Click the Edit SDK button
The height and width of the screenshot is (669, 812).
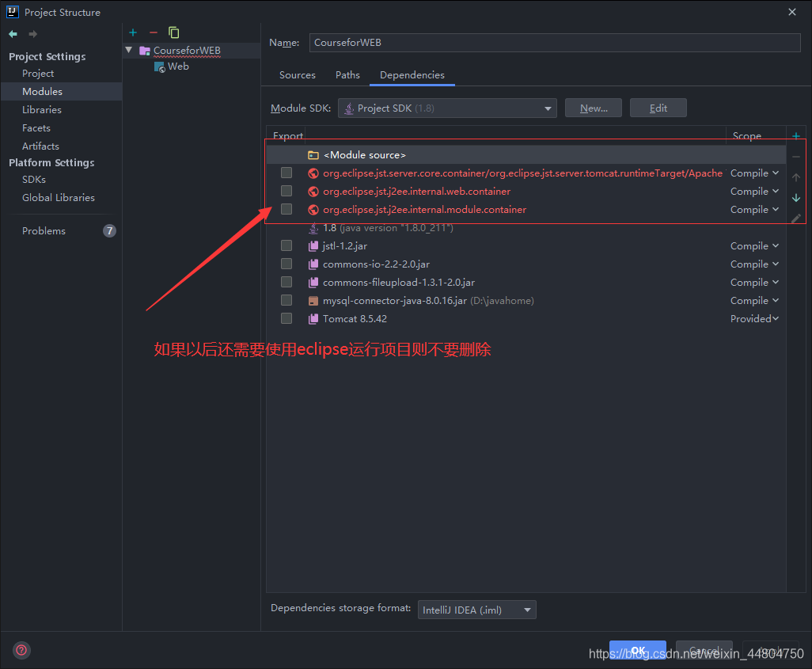coord(658,108)
